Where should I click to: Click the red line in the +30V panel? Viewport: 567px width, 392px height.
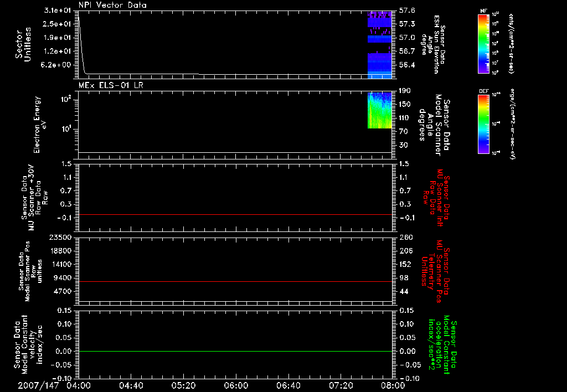[x=235, y=214]
